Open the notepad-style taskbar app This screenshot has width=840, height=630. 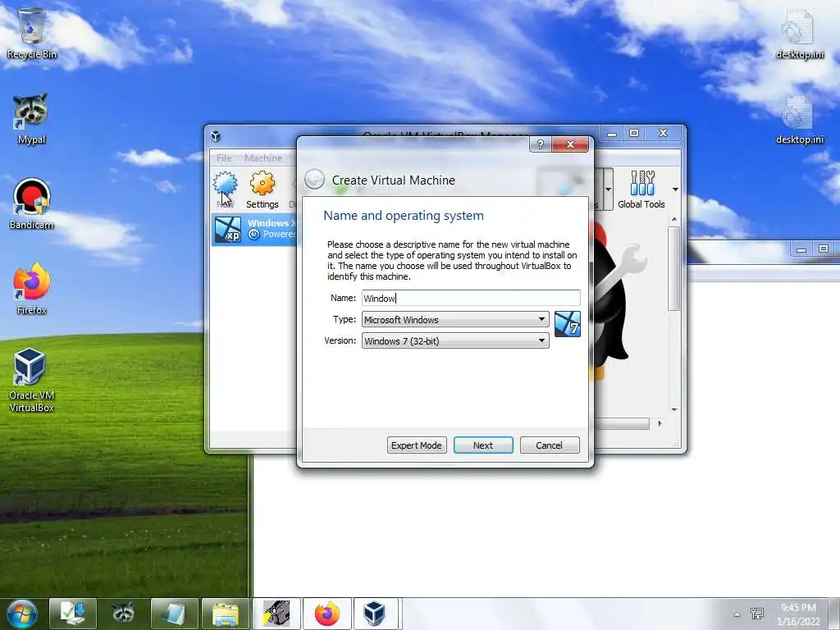pos(175,614)
